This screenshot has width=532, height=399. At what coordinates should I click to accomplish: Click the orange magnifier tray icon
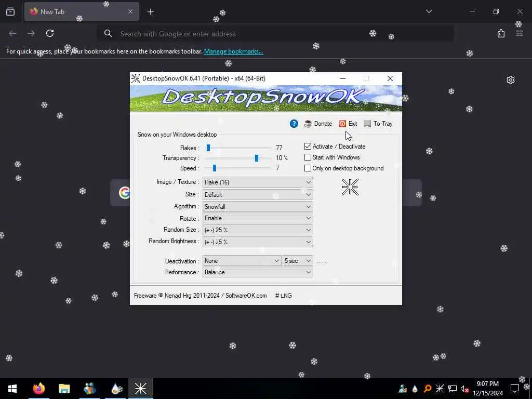point(427,389)
